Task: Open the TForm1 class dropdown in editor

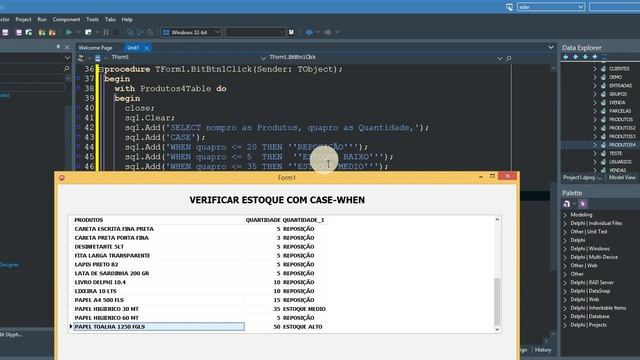Action: pos(263,58)
